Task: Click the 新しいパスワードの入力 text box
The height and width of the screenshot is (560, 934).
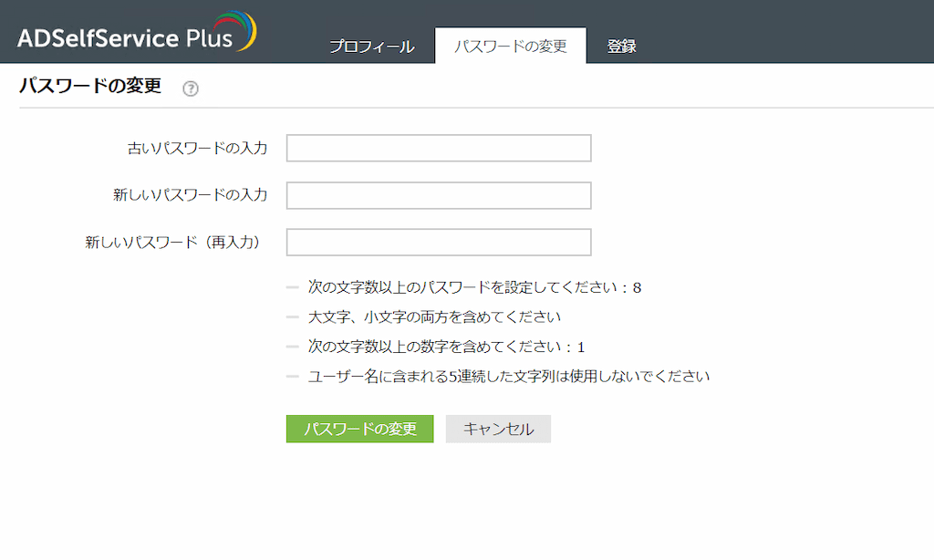Action: [x=439, y=195]
